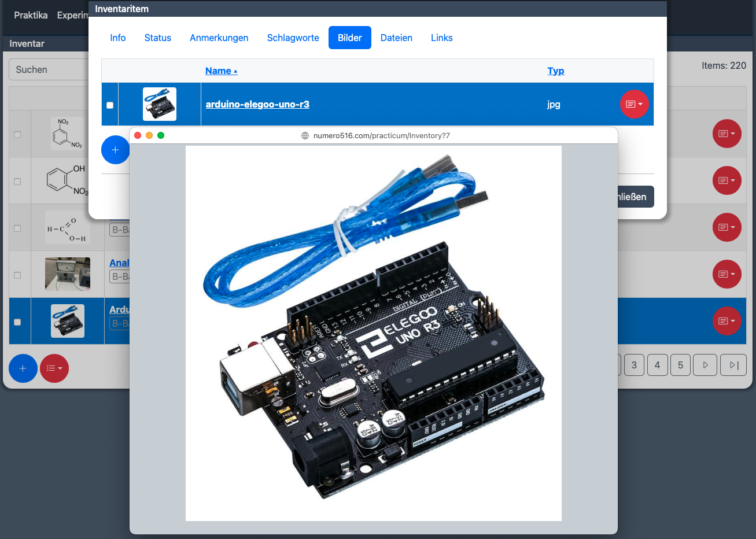Open red action menu on the selected Arduino row
The width and height of the screenshot is (756, 539).
pyautogui.click(x=727, y=321)
